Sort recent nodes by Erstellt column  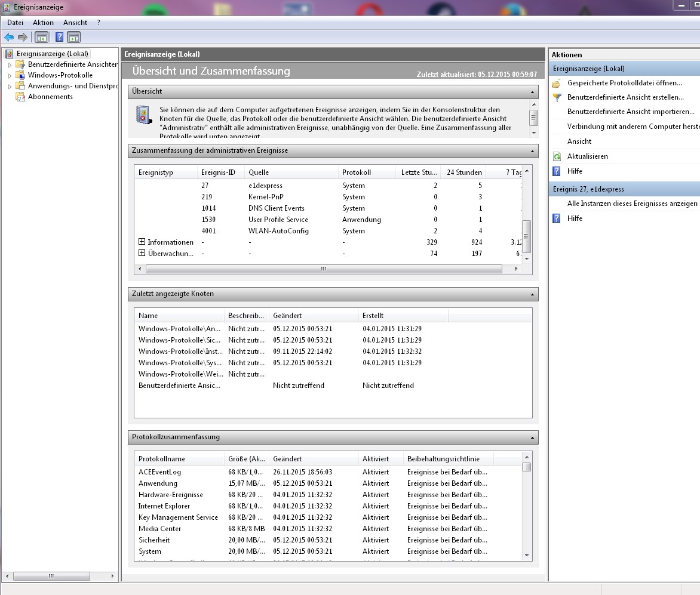tap(403, 315)
